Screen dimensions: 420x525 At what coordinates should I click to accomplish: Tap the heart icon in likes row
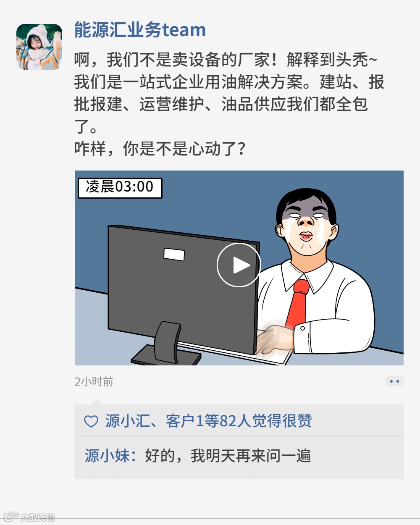pyautogui.click(x=91, y=421)
